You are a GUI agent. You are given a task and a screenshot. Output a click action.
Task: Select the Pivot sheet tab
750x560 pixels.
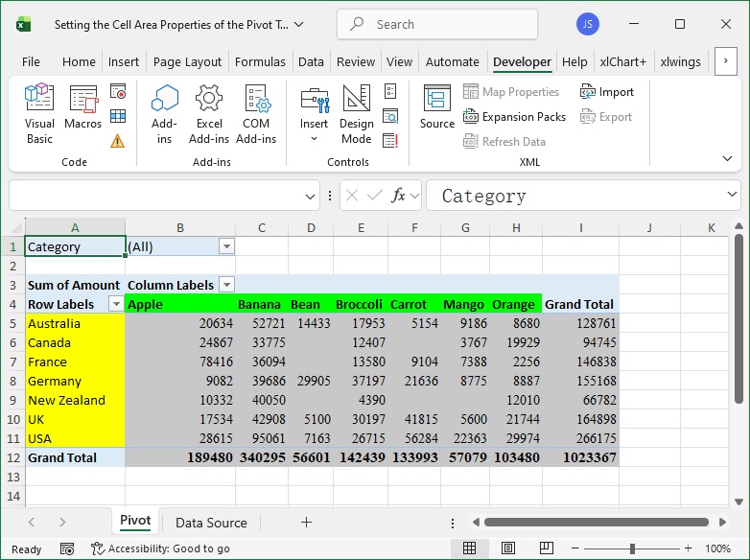point(135,522)
